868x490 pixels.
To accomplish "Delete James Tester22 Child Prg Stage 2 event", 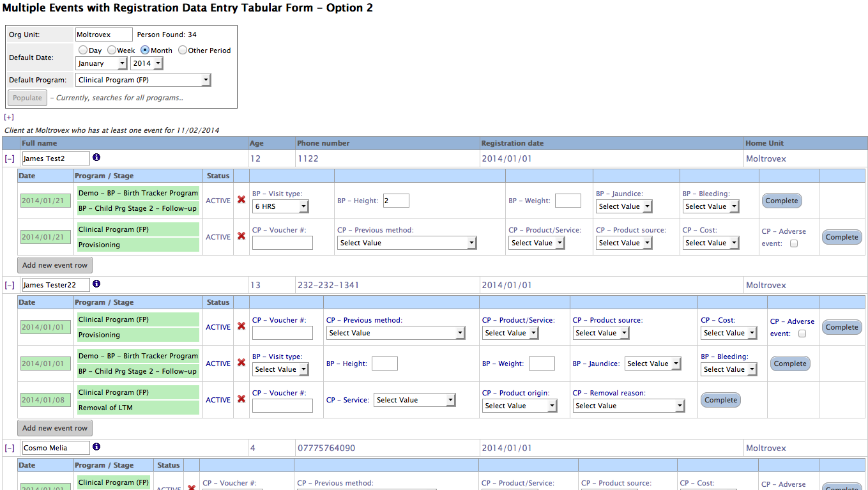I will click(241, 363).
